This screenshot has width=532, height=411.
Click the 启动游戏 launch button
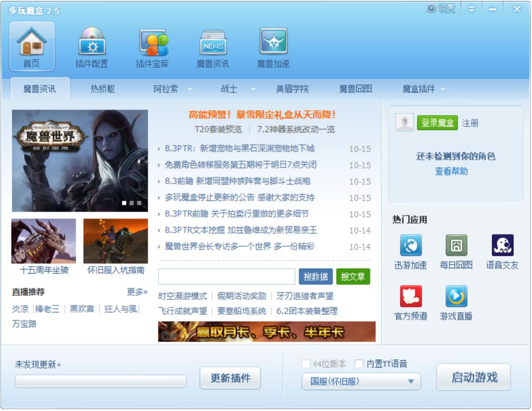pos(474,377)
